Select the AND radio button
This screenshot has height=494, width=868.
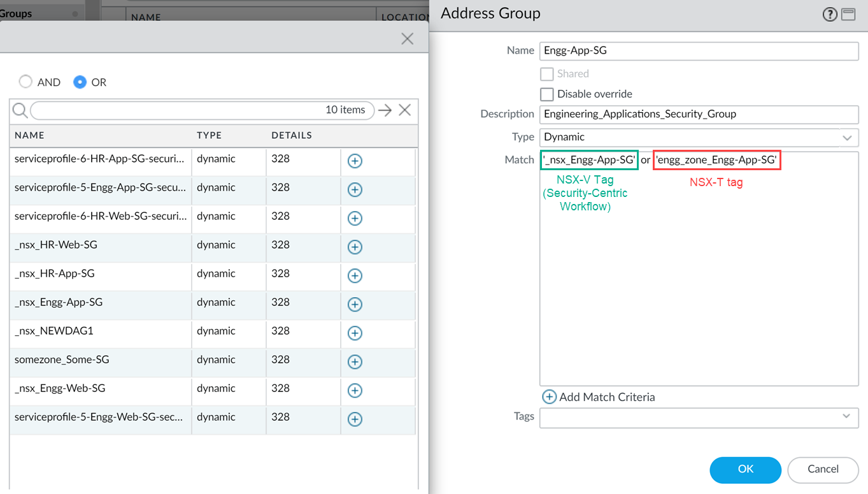tap(25, 82)
